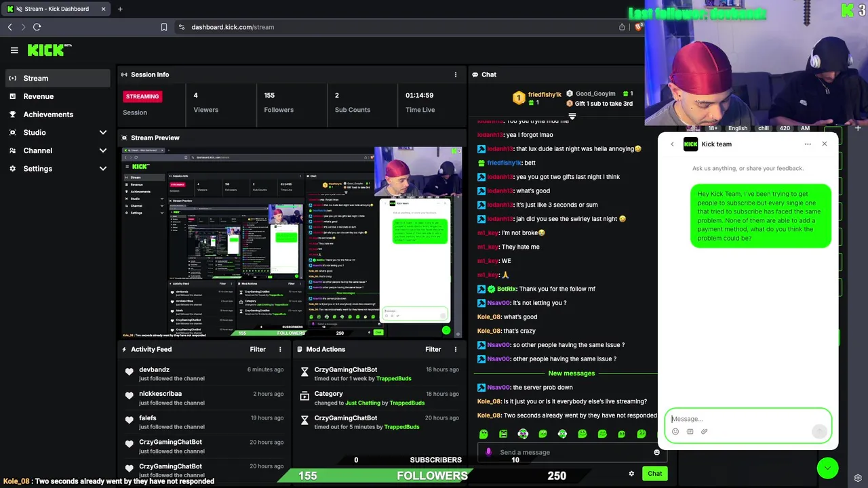This screenshot has width=868, height=488.
Task: Select the Stream - Kick Dashboard browser tab
Action: coord(57,9)
